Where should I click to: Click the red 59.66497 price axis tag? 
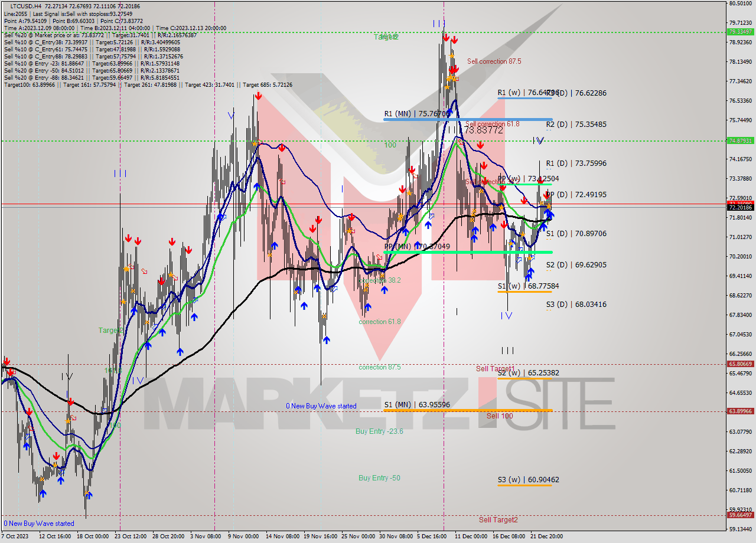[741, 515]
